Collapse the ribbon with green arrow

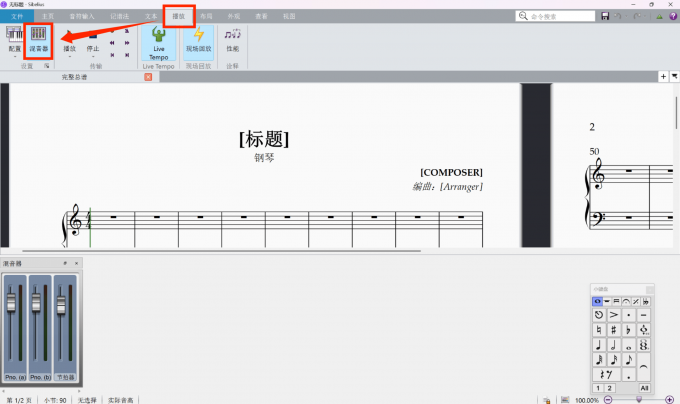point(659,16)
